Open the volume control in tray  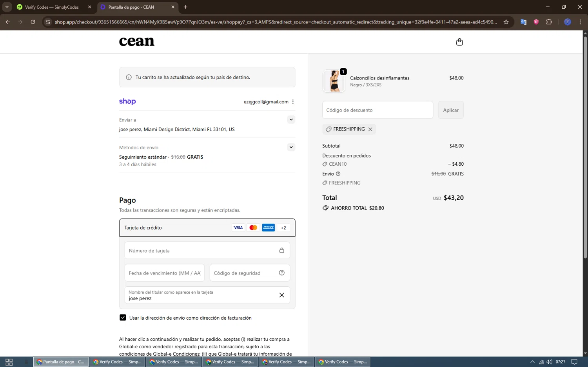coord(549,362)
